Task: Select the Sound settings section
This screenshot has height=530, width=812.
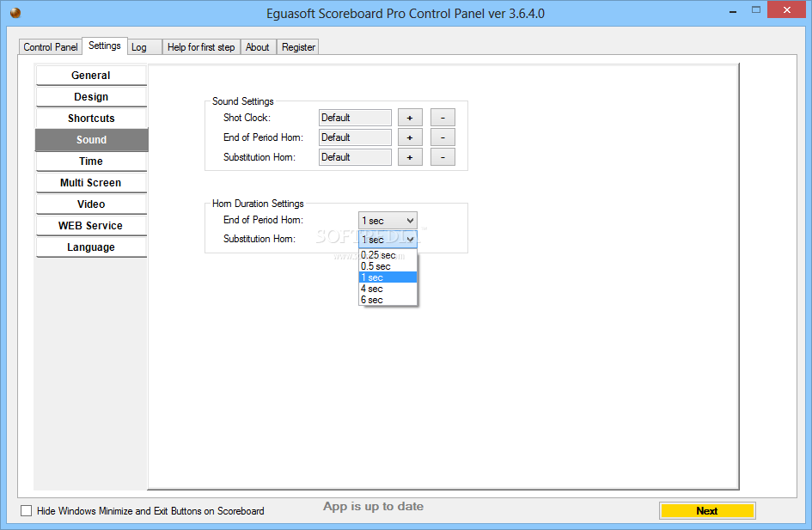Action: 91,140
